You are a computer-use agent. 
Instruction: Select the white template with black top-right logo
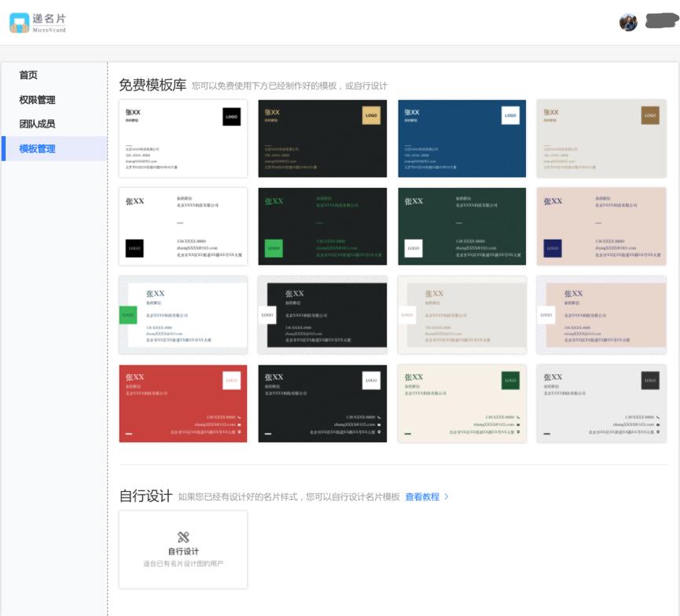pyautogui.click(x=183, y=139)
